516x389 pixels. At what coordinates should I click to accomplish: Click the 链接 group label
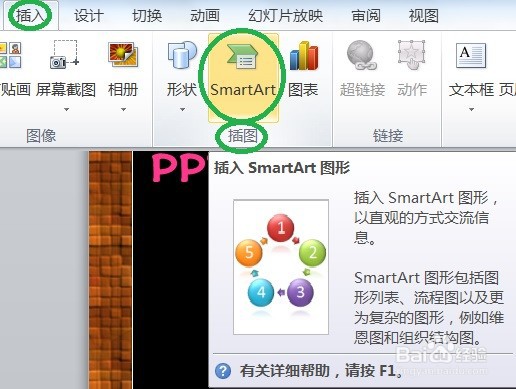pyautogui.click(x=388, y=136)
